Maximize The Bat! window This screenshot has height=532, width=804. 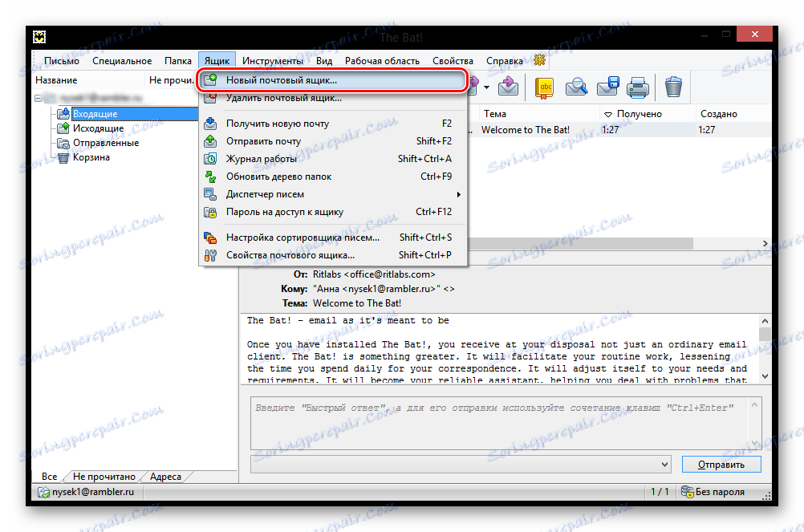pyautogui.click(x=726, y=35)
